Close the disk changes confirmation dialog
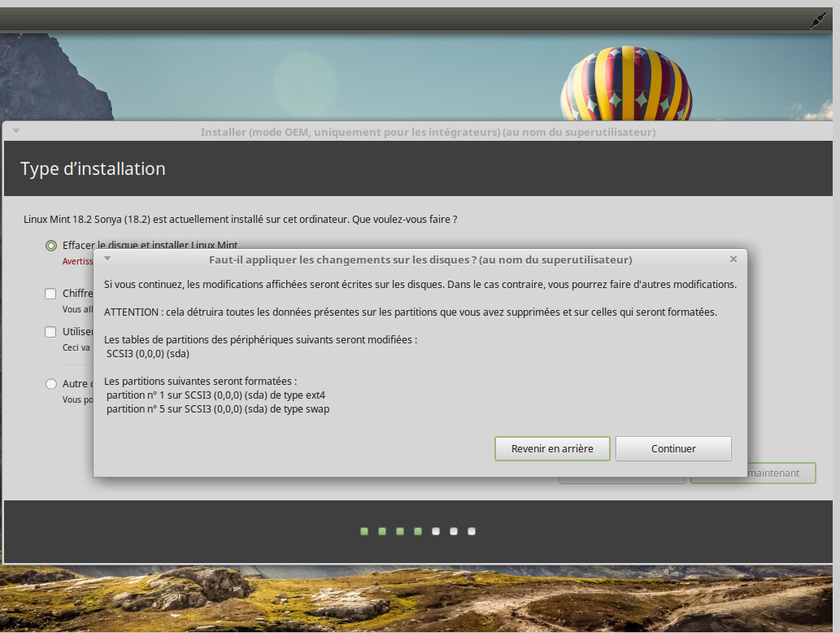This screenshot has width=840, height=633. (x=733, y=259)
